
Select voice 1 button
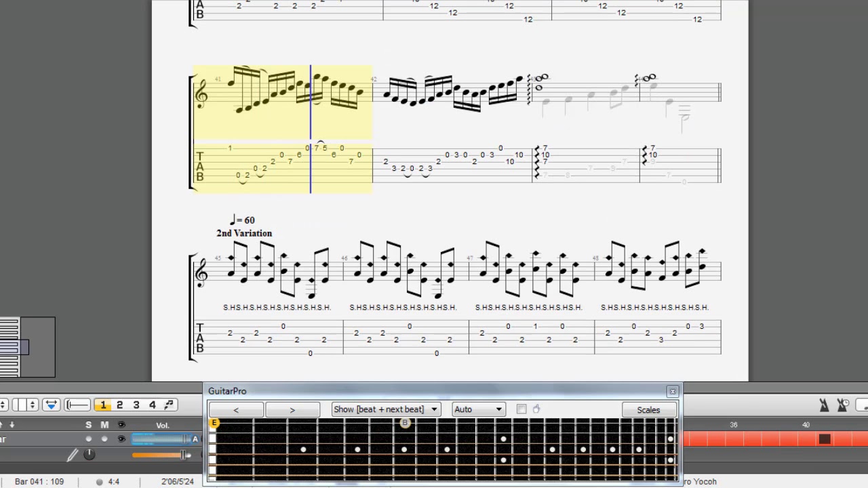point(103,405)
